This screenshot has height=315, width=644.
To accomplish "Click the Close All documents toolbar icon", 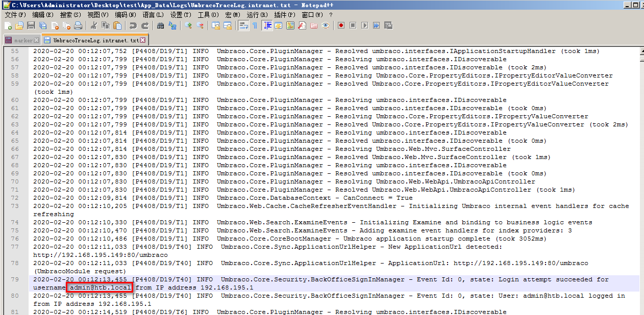I will pos(66,25).
